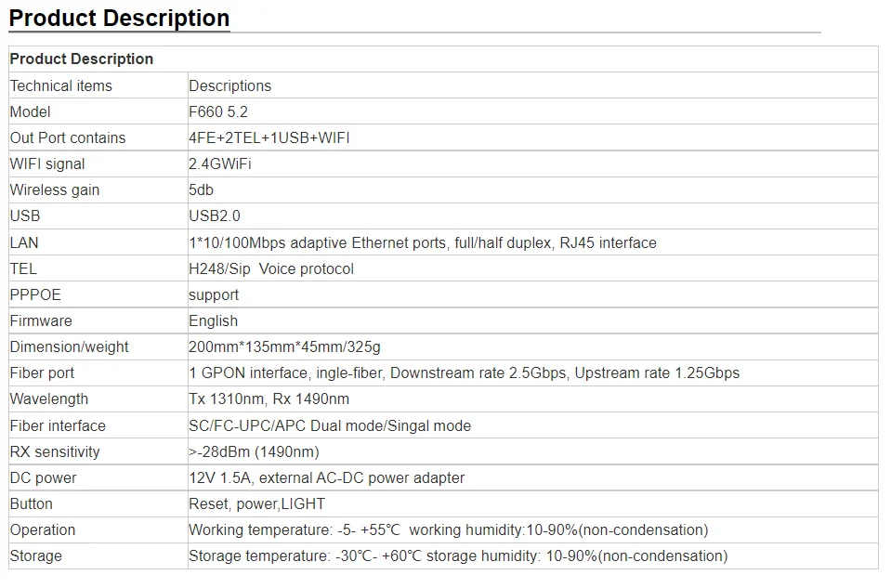
Task: Select the USB2.0 value cell
Action: (215, 216)
